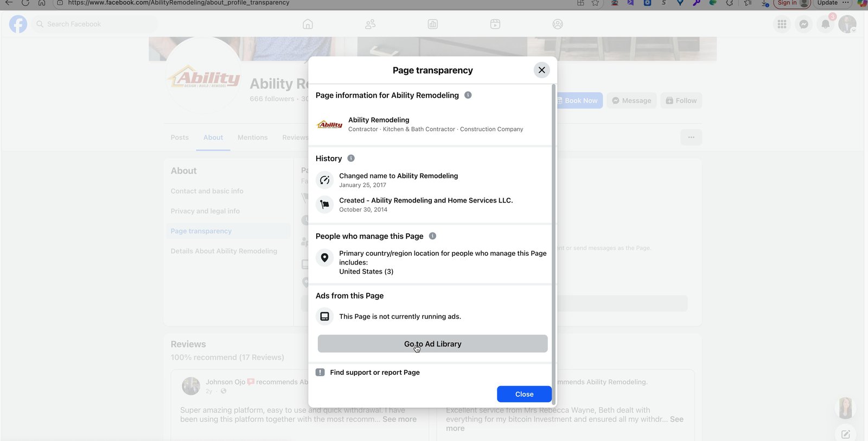Switch to the Posts tab

(180, 137)
